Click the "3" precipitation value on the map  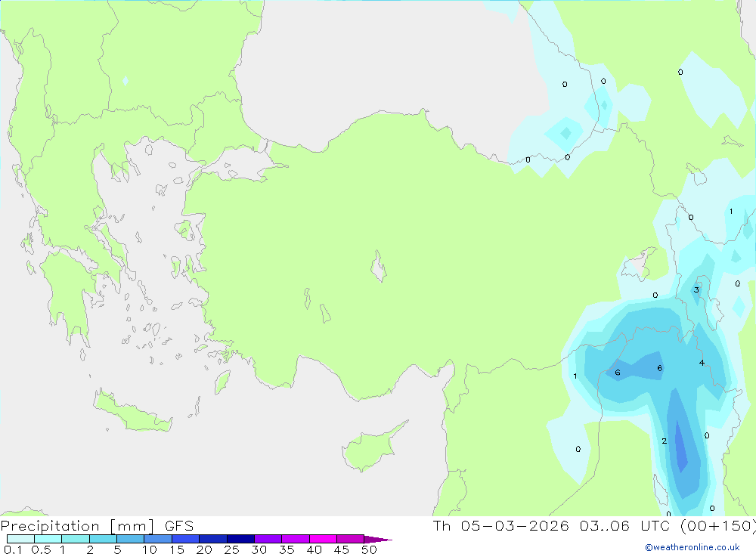[696, 289]
